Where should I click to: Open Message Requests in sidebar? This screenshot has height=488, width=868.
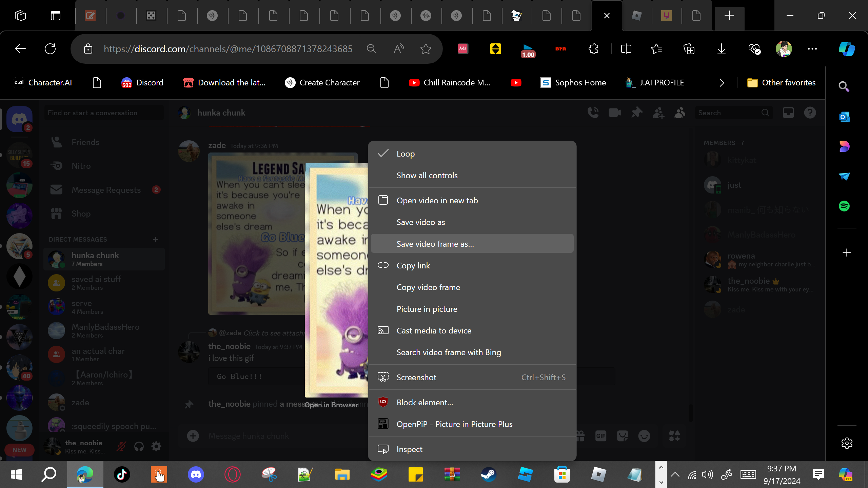[106, 190]
